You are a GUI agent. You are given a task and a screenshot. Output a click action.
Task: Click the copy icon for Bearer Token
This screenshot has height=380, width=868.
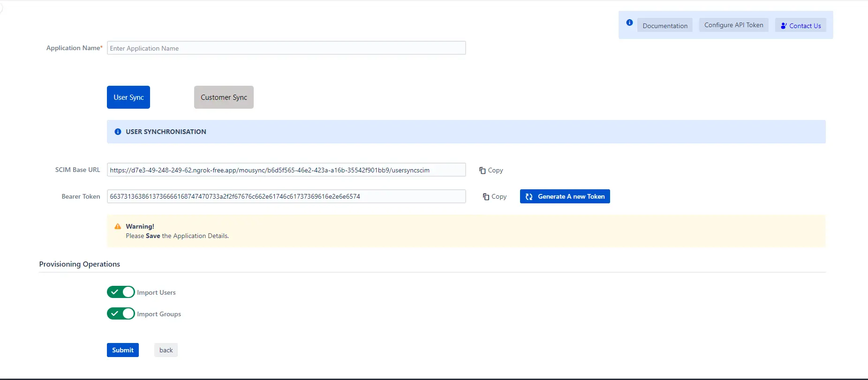(486, 197)
